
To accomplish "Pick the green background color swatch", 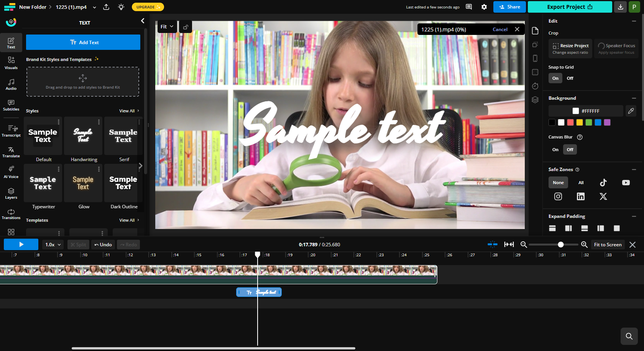I will (x=589, y=122).
